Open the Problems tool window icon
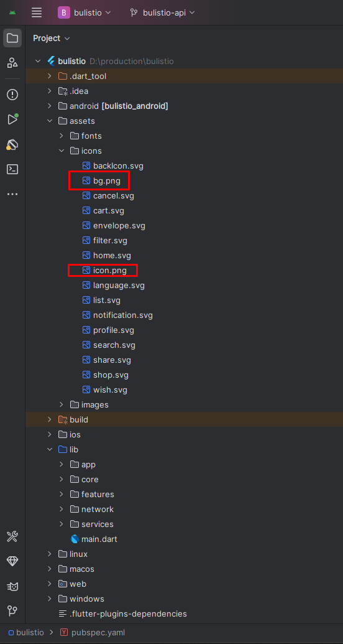The height and width of the screenshot is (644, 343). (12, 95)
